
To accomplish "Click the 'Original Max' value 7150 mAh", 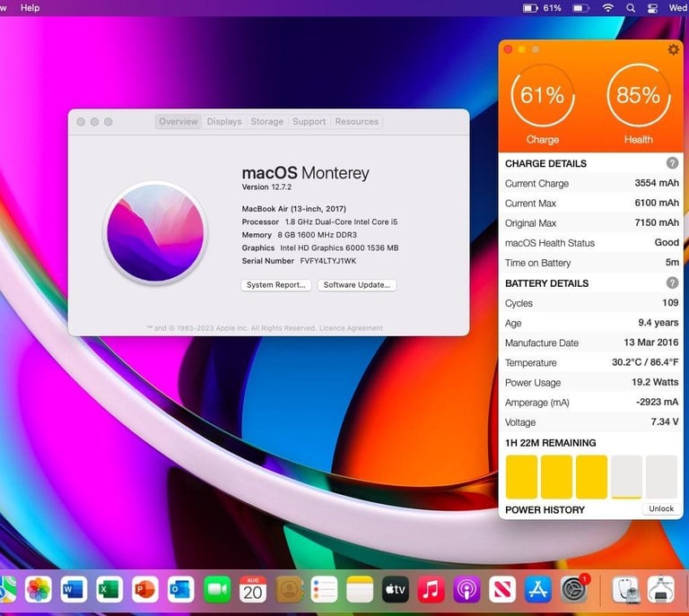I will coord(657,222).
